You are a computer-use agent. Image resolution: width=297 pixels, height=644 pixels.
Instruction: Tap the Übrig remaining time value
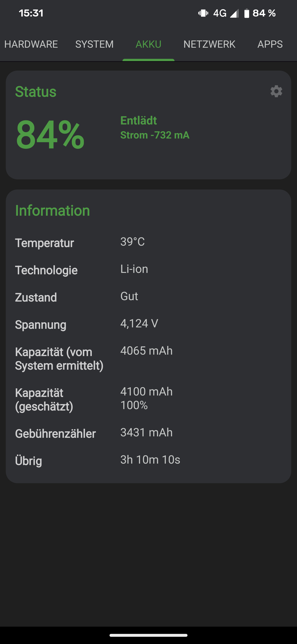tap(150, 460)
